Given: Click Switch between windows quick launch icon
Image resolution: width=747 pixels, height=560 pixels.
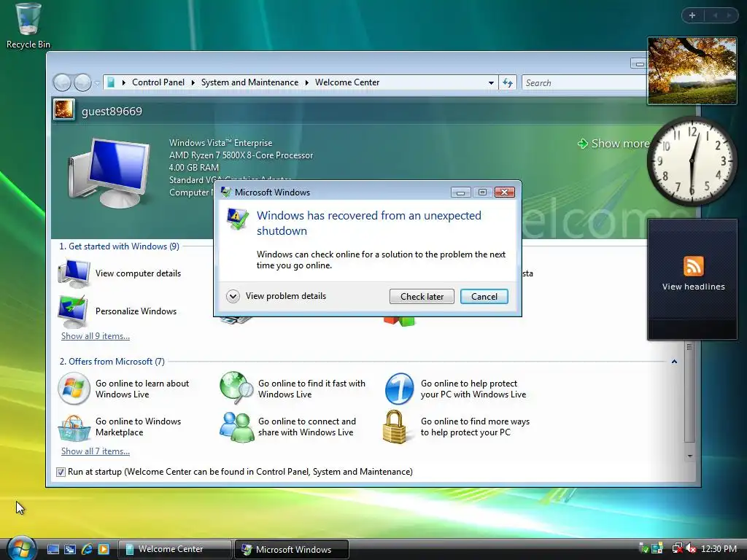Looking at the screenshot, I should point(70,549).
